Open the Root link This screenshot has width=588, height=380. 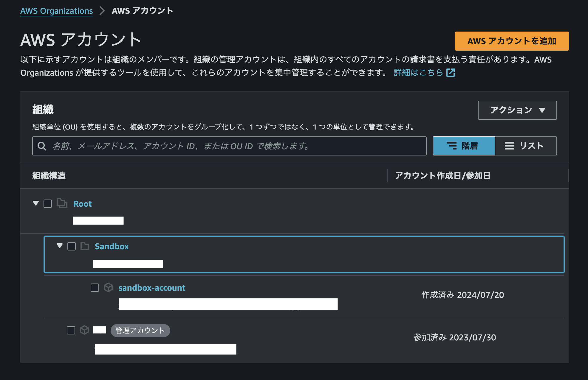83,204
